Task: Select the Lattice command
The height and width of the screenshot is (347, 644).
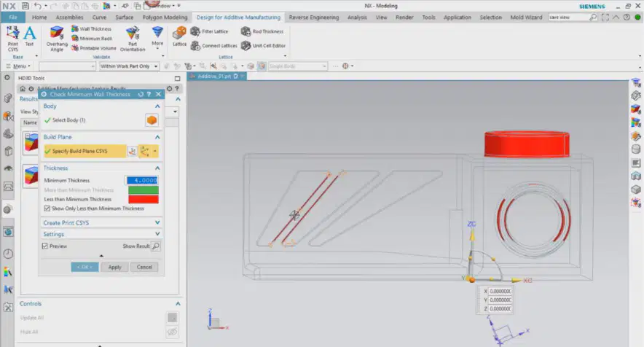Action: point(179,37)
